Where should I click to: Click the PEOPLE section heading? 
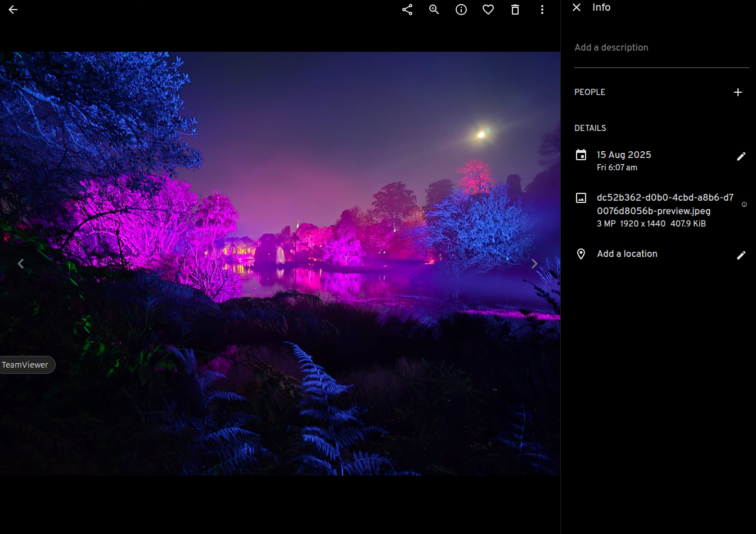click(x=589, y=92)
